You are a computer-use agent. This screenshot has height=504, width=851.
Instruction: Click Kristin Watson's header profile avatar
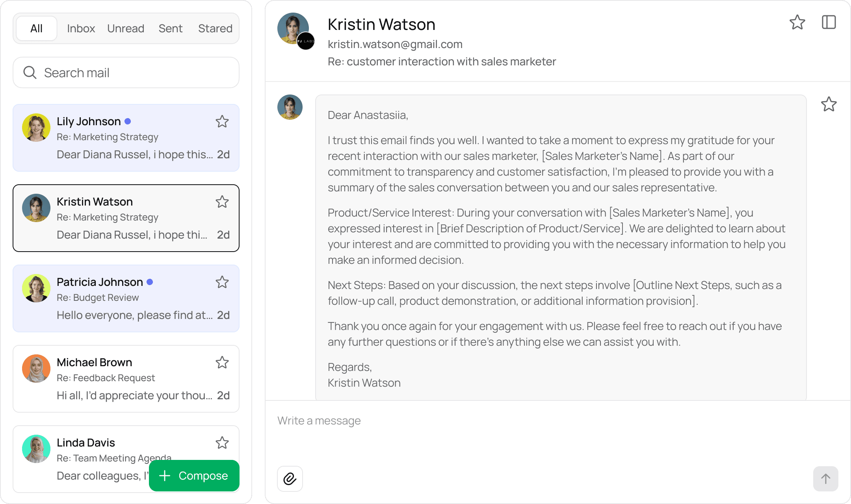293,28
